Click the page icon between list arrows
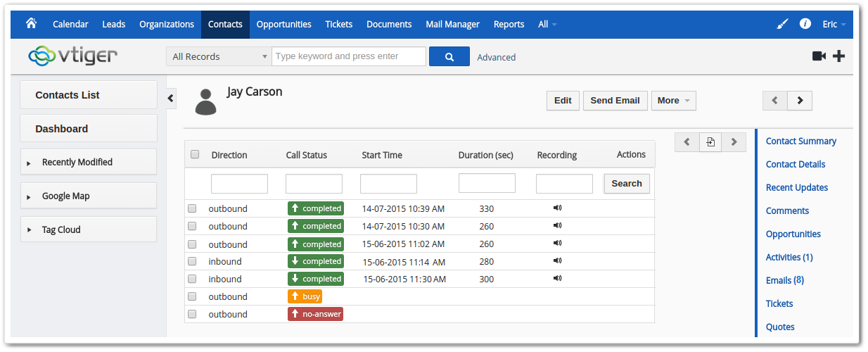Screen dimensions: 868x352 [x=710, y=142]
